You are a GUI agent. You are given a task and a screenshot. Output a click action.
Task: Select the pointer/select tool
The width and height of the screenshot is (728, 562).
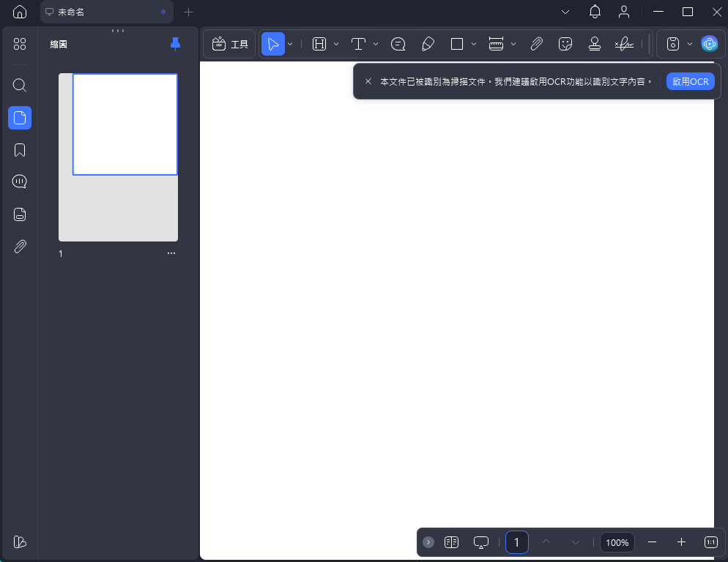click(x=273, y=44)
